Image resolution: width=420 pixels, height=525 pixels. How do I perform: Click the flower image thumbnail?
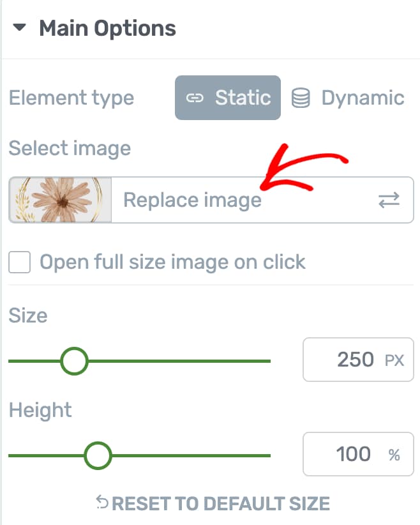point(61,200)
